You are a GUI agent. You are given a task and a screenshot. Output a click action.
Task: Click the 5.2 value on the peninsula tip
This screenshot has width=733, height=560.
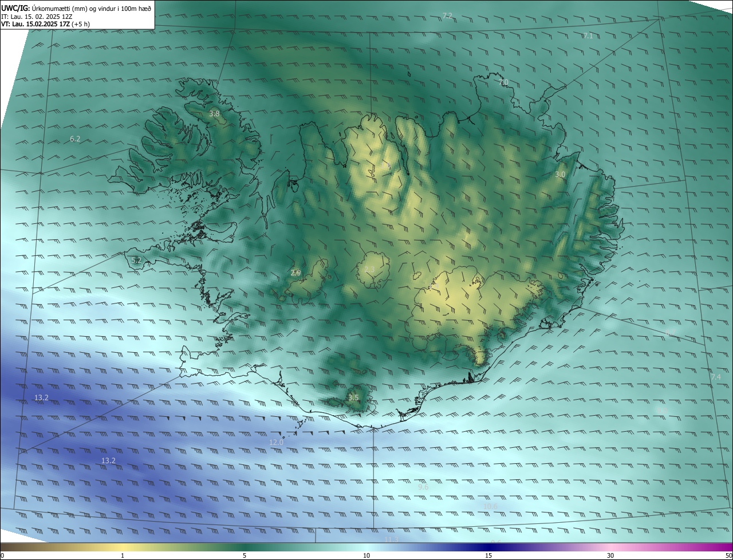tap(136, 260)
